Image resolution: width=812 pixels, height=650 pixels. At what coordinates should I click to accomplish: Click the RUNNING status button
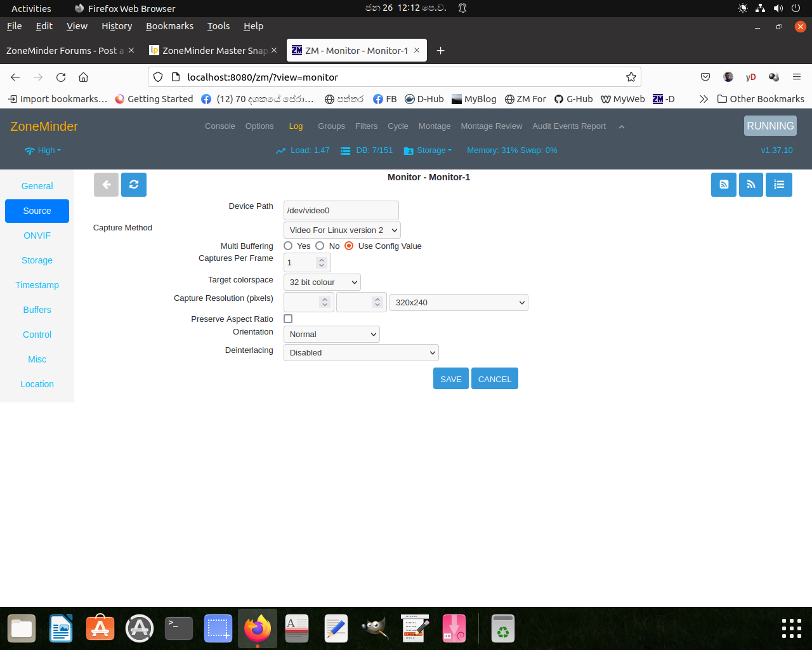[770, 126]
